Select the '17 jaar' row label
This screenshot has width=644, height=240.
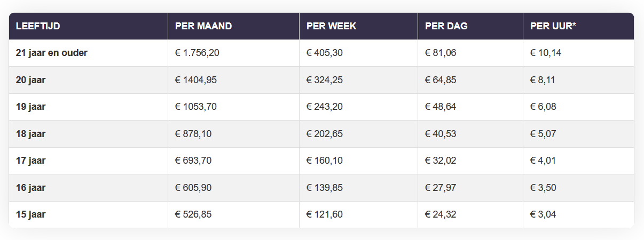click(31, 161)
